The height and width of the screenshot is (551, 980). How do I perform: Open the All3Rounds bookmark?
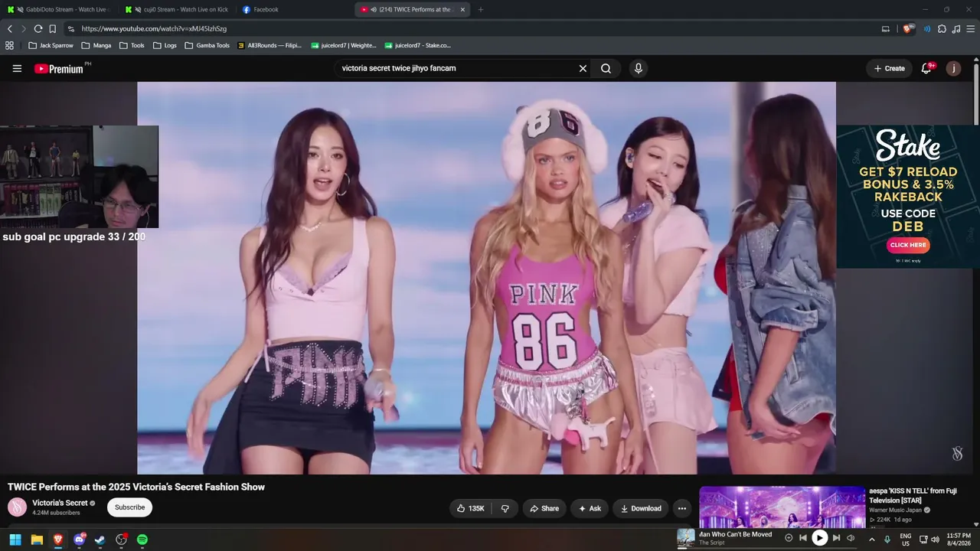coord(269,45)
